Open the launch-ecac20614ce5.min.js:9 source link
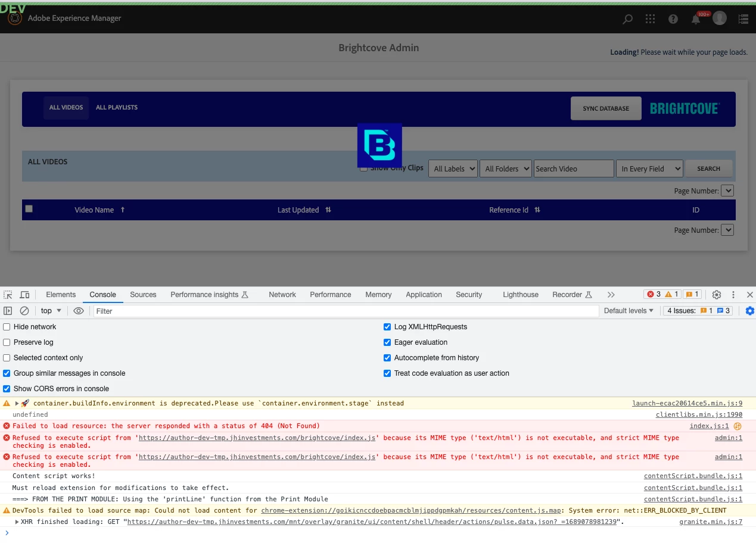 [x=687, y=403]
